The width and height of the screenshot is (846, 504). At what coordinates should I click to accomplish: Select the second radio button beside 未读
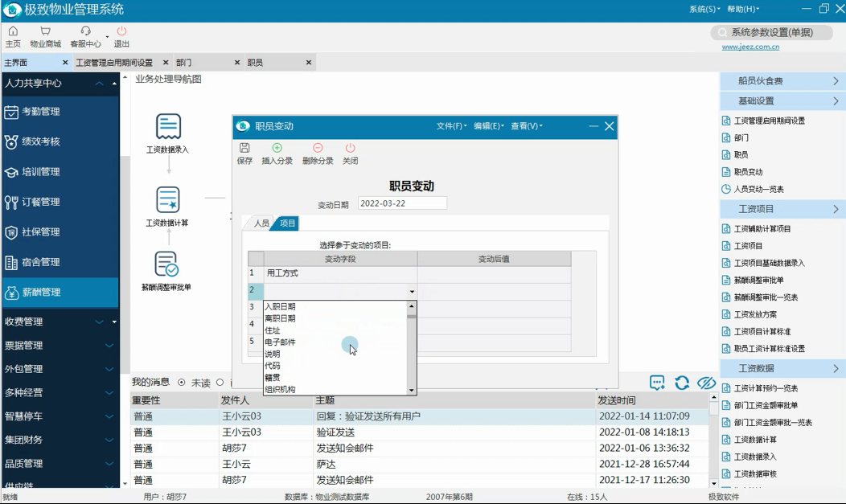point(220,383)
